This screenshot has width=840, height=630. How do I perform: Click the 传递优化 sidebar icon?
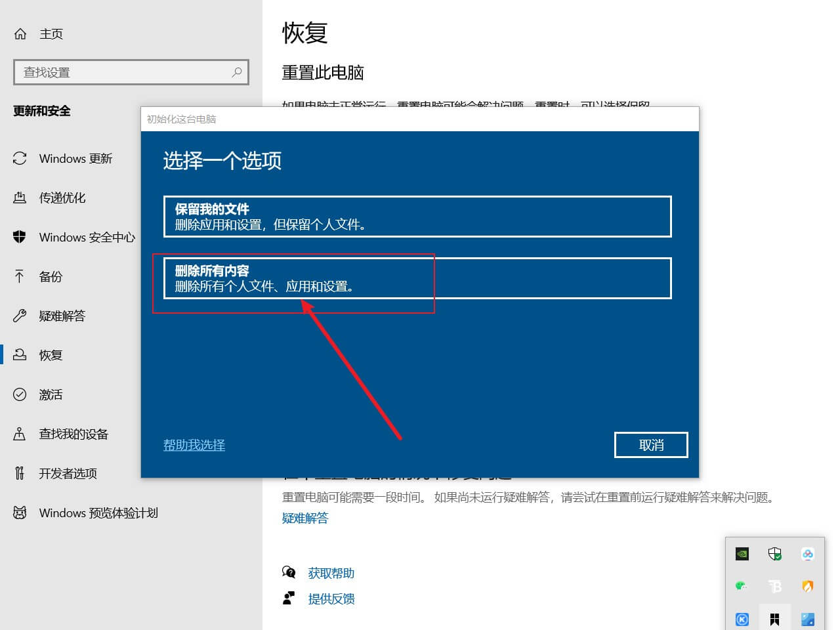pos(20,198)
